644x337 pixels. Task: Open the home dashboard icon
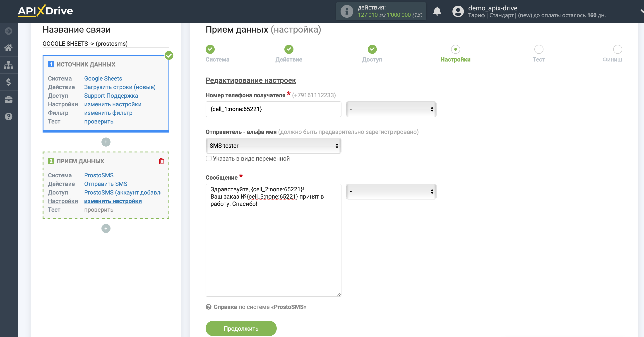pyautogui.click(x=9, y=48)
